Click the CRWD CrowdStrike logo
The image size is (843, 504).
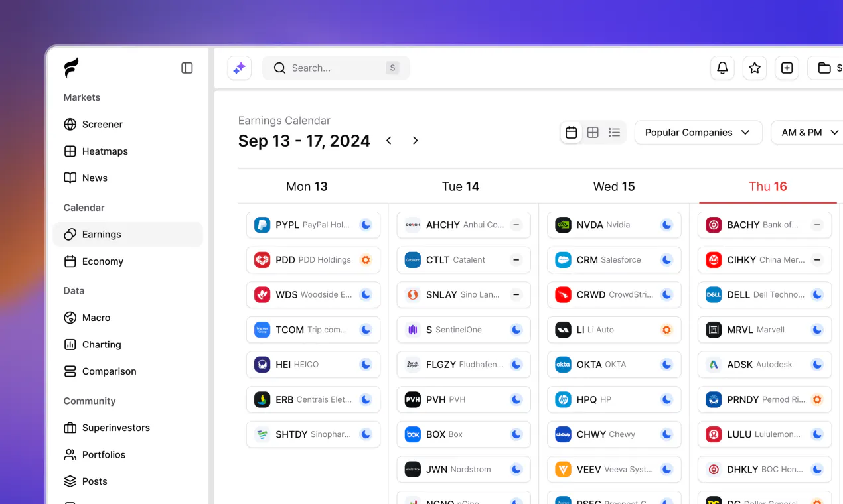[564, 294]
